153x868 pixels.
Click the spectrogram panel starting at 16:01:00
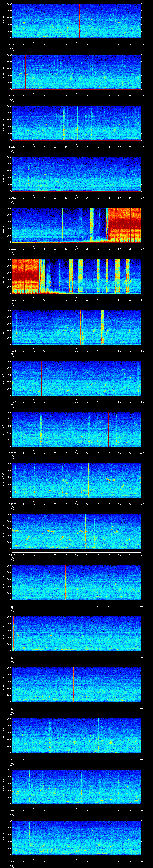[76, 21]
